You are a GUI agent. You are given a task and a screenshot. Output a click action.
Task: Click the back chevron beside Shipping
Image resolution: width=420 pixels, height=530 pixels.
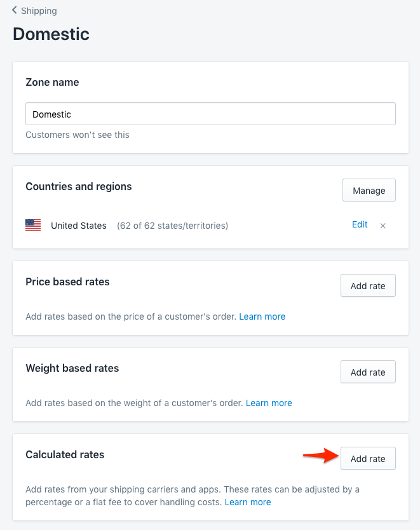coord(15,10)
